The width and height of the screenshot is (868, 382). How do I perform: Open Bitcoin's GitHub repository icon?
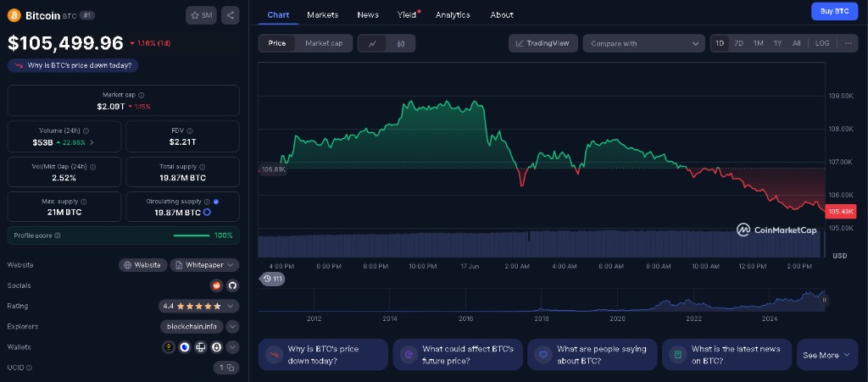pos(231,285)
